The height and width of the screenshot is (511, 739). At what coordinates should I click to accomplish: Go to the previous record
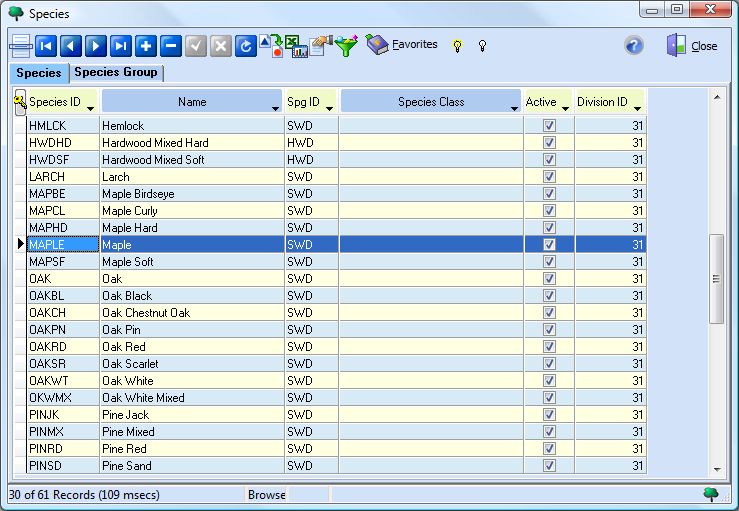(x=71, y=46)
